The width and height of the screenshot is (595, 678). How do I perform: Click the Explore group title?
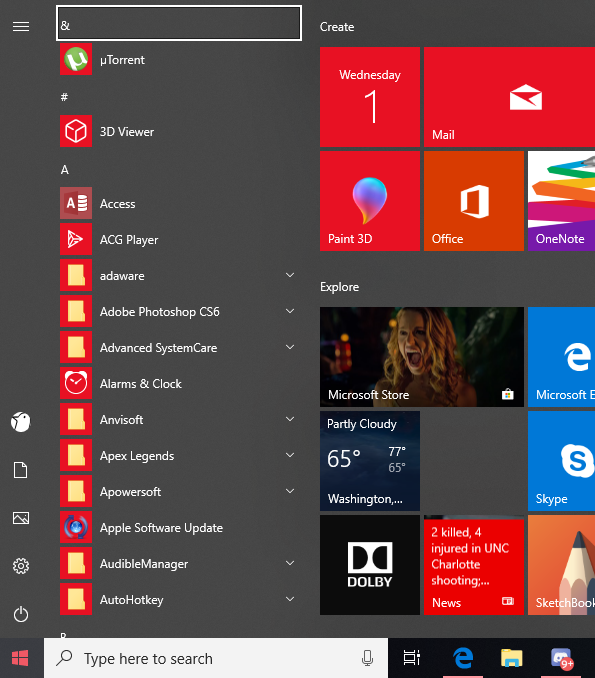pos(339,287)
